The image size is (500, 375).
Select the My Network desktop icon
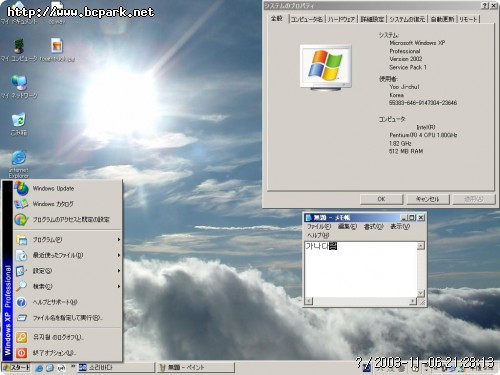coord(19,87)
